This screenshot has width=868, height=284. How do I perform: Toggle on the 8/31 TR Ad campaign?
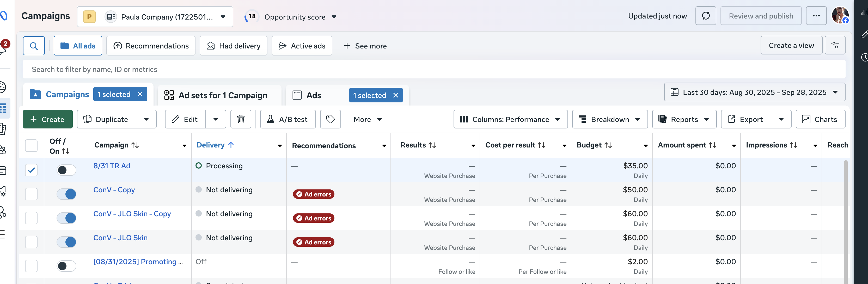coord(66,170)
